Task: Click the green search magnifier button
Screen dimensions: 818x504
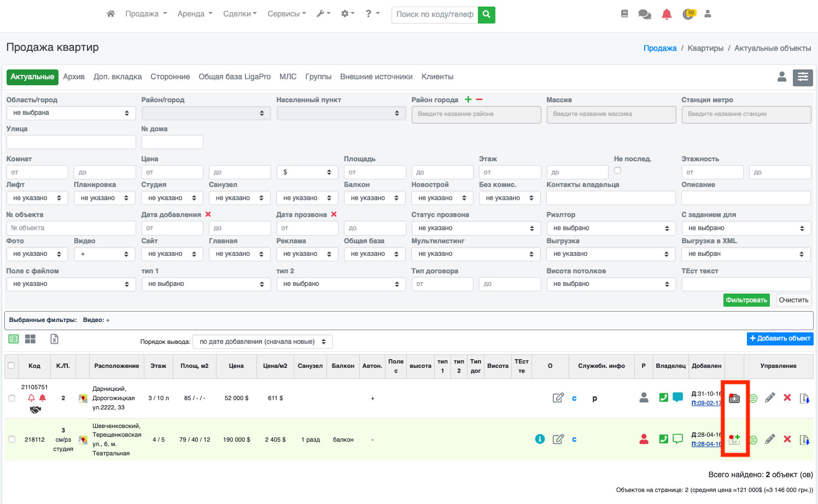Action: point(486,15)
